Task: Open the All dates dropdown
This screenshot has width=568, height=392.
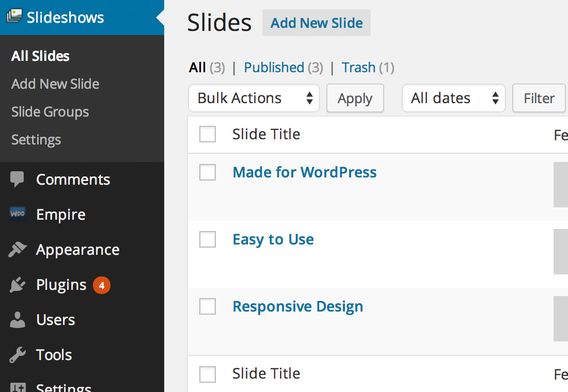Action: (x=453, y=98)
